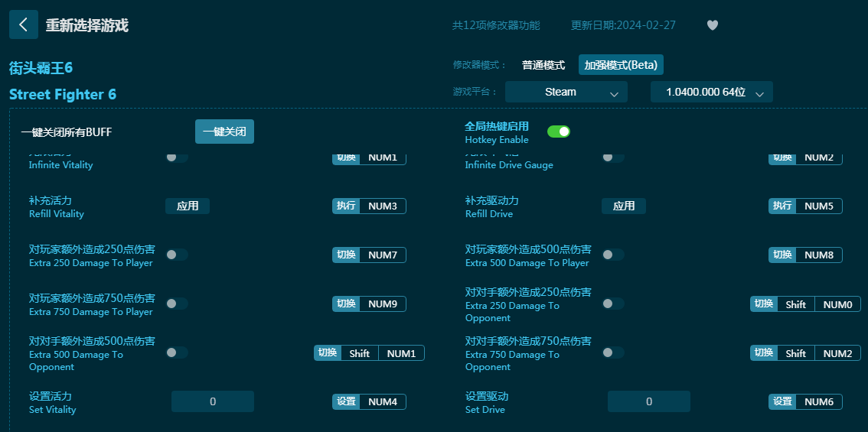This screenshot has width=868, height=432.
Task: Enable Extra 750 Damage To Player
Action: pos(177,304)
